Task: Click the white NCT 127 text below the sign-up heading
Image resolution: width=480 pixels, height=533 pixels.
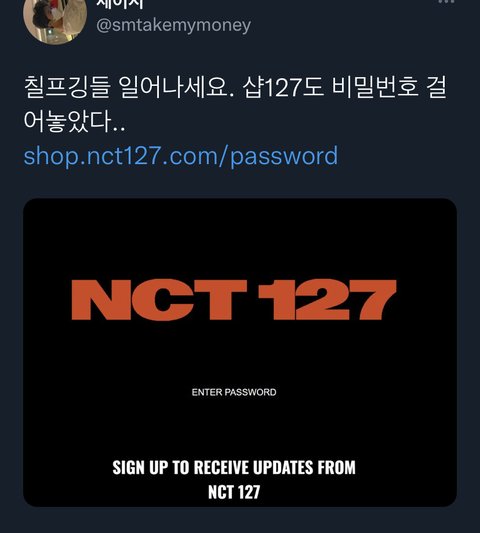Action: click(x=234, y=492)
